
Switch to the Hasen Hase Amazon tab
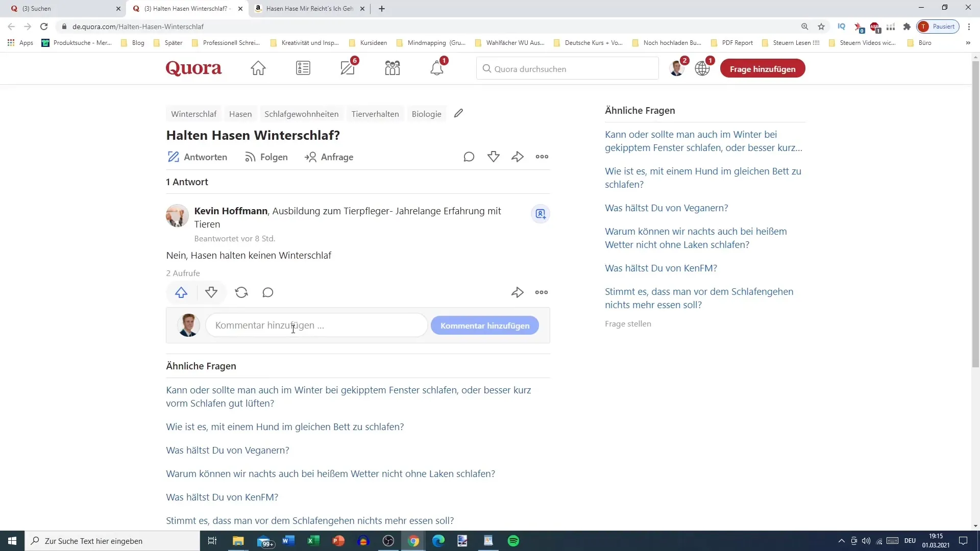(x=309, y=9)
